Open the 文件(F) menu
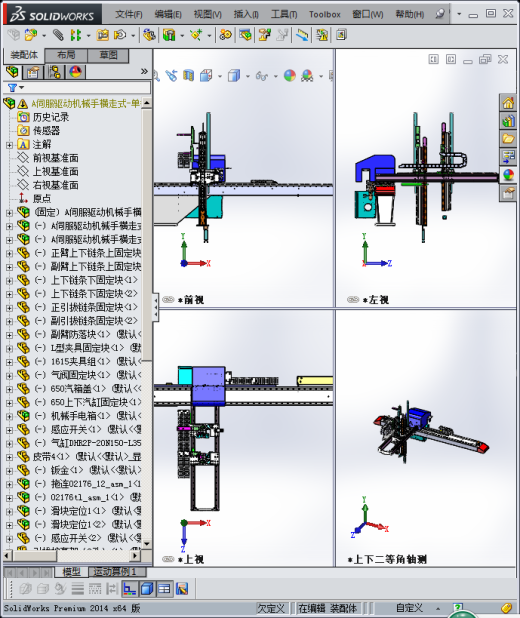This screenshot has height=618, width=520. pyautogui.click(x=129, y=15)
